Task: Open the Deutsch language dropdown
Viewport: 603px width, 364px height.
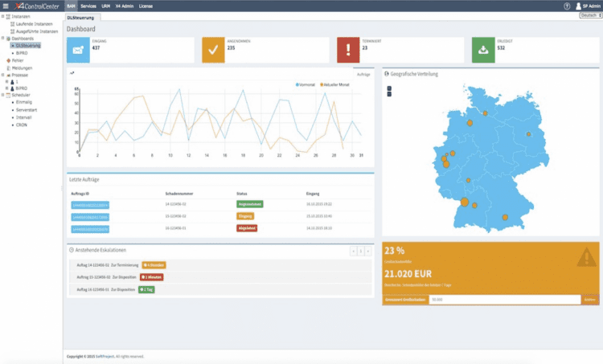Action: pos(589,15)
